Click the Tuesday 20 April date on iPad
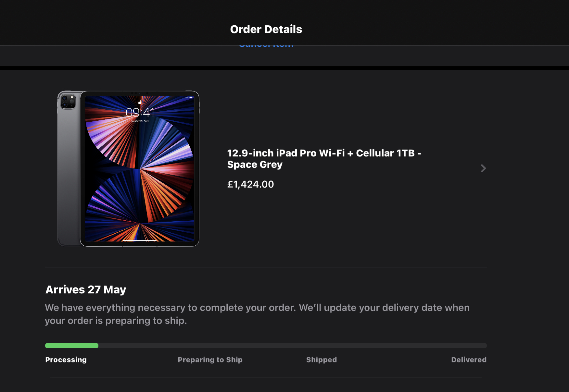 (140, 121)
